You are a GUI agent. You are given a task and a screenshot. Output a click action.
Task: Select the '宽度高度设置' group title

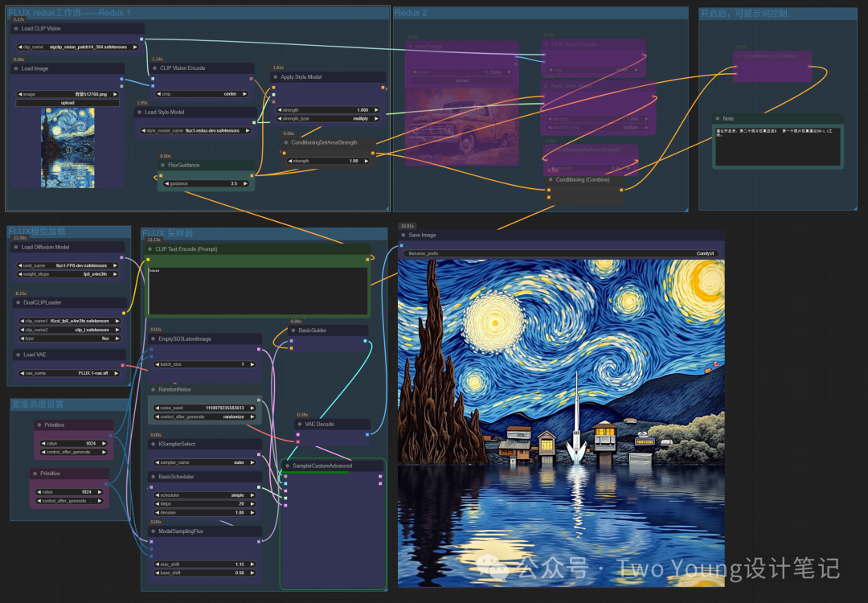pyautogui.click(x=38, y=404)
